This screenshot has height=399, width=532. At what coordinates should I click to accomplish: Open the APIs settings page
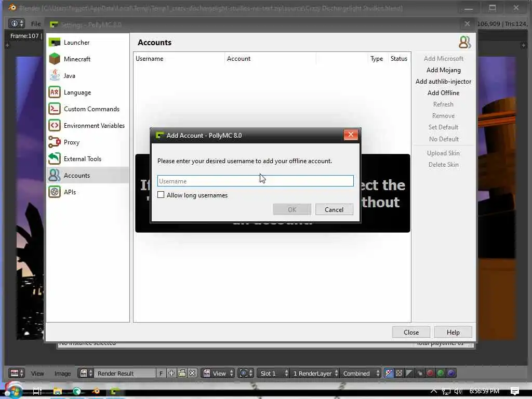click(x=87, y=192)
